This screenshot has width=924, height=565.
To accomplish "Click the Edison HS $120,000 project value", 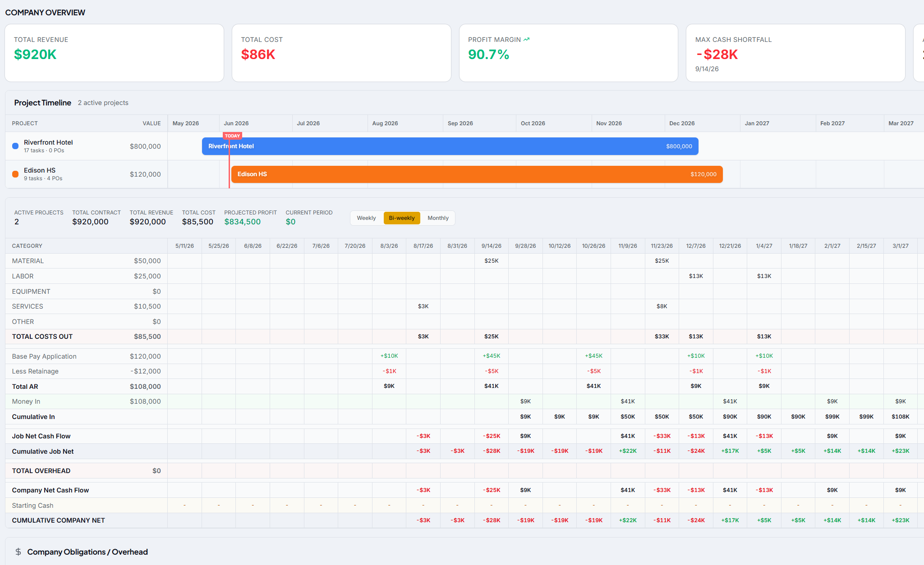I will pos(145,174).
